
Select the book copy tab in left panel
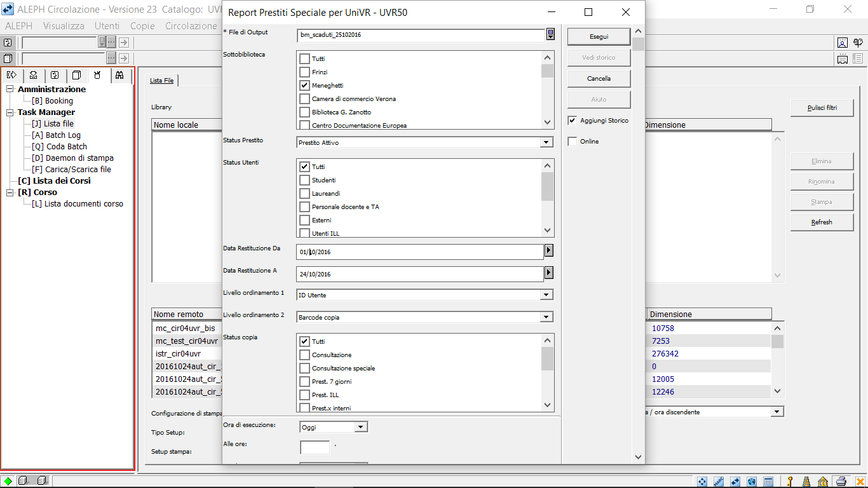(x=76, y=75)
